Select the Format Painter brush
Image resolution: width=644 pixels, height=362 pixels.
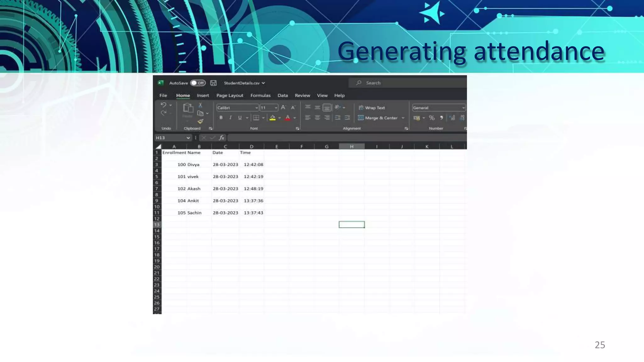click(200, 121)
